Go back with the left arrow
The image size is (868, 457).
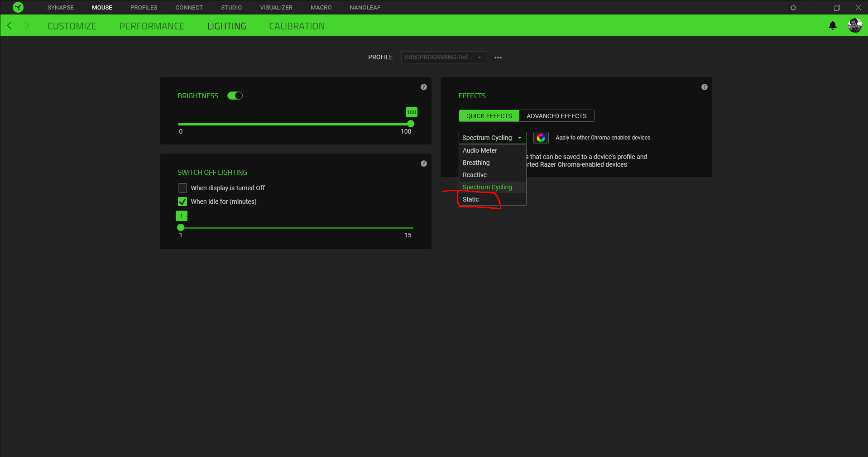(x=10, y=25)
